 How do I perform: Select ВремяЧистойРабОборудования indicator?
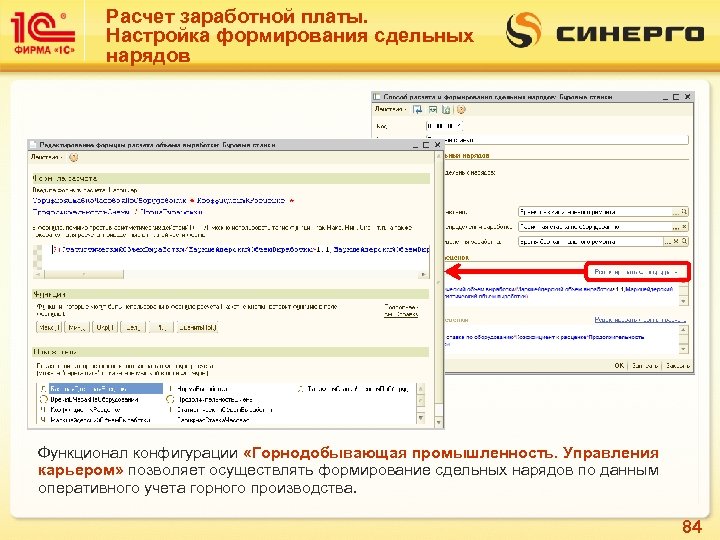pyautogui.click(x=94, y=399)
